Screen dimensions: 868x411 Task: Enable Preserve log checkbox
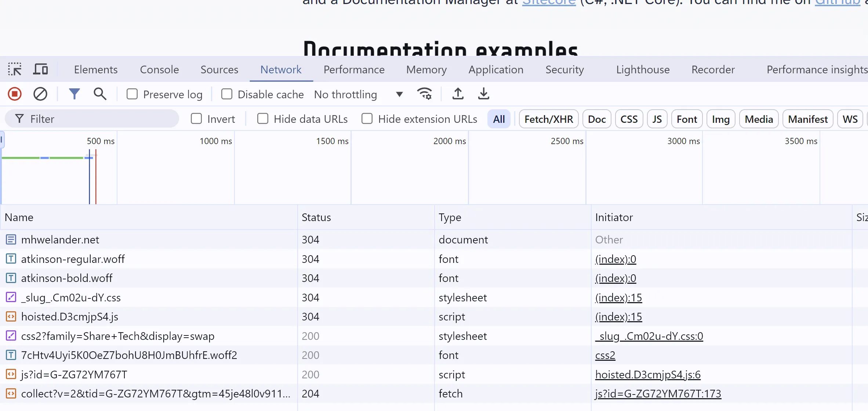[132, 94]
